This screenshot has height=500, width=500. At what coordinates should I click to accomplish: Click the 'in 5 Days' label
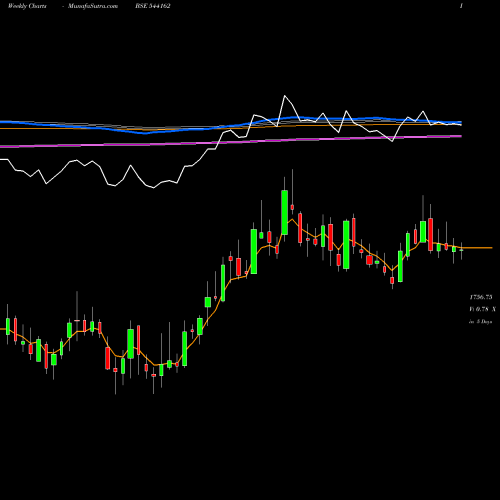(480, 322)
